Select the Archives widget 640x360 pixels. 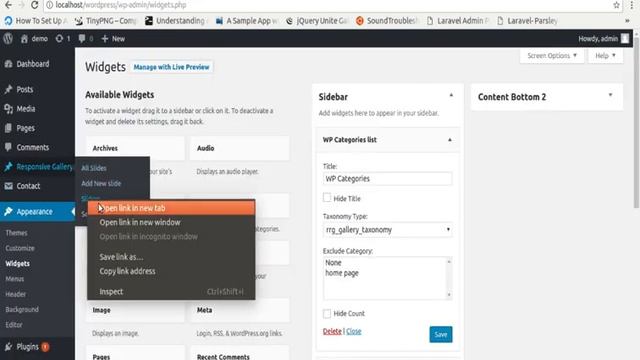(x=135, y=148)
